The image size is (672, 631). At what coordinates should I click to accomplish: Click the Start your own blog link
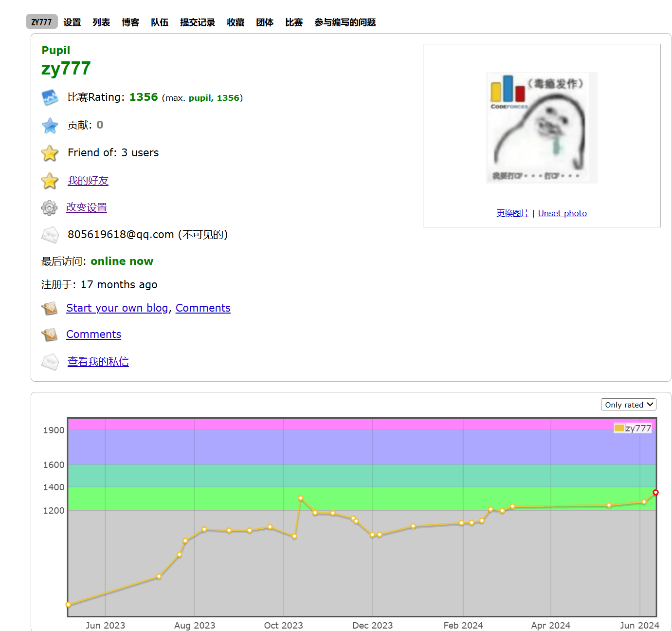(x=117, y=308)
